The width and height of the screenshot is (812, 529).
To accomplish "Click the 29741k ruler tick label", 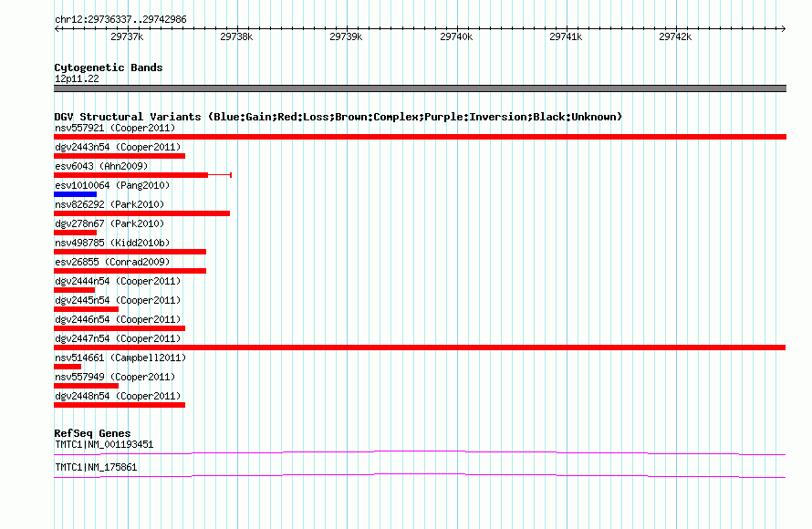I will (x=566, y=36).
